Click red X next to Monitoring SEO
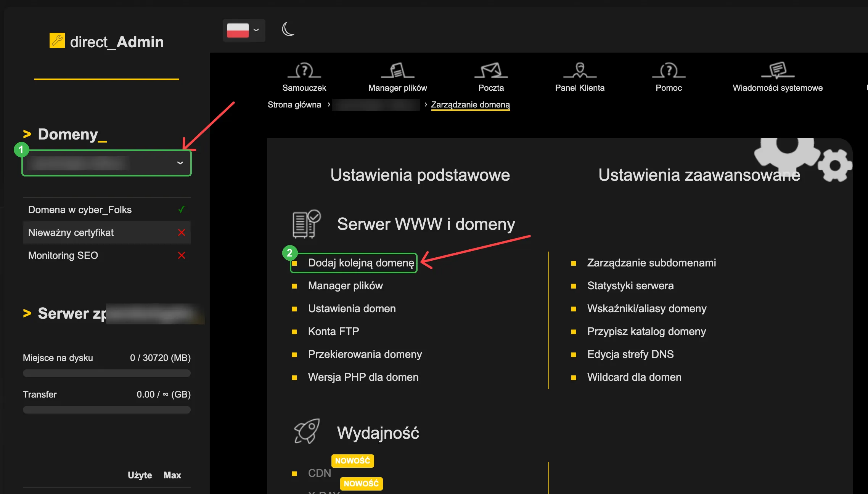The height and width of the screenshot is (494, 868). 182,255
